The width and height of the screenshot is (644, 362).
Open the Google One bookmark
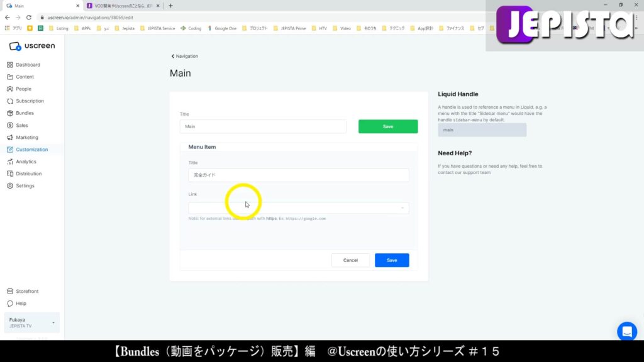[x=222, y=28]
